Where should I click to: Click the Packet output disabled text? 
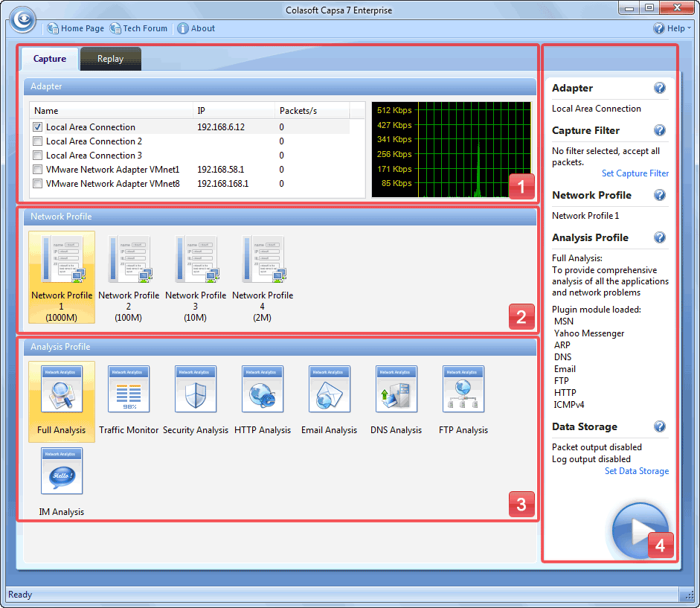coord(597,447)
